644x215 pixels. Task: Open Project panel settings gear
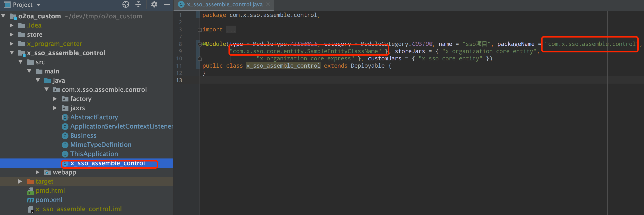tap(154, 5)
